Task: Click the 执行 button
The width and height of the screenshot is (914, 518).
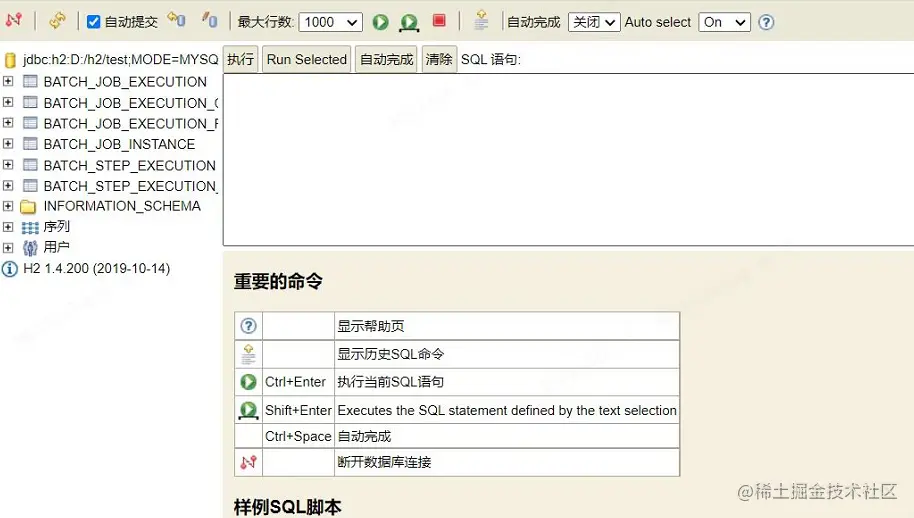Action: (x=241, y=59)
